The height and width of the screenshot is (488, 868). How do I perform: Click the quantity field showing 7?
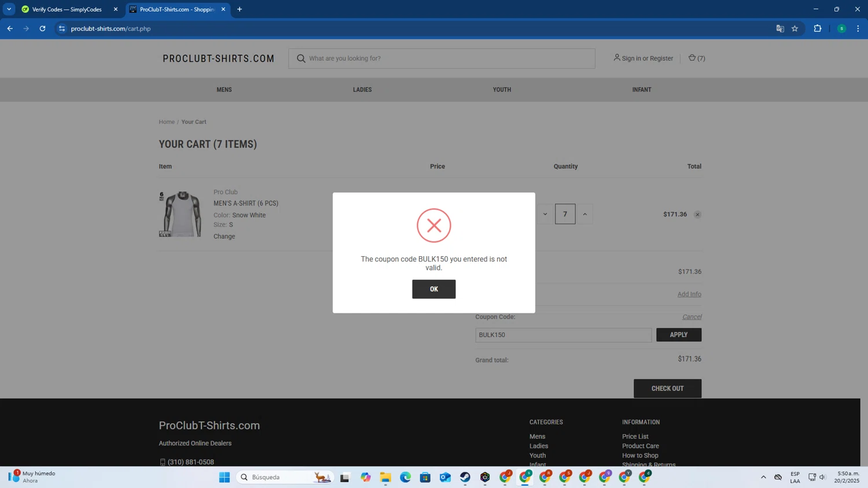(565, 214)
